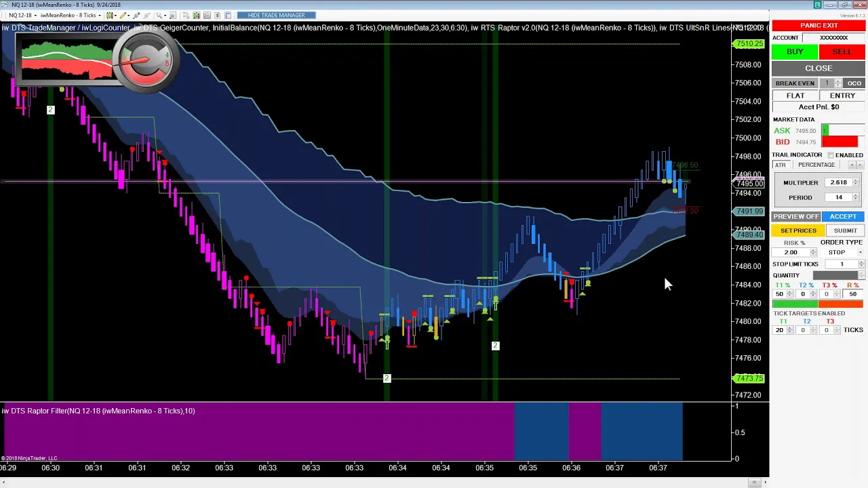Click the 7510.25 price level marker
This screenshot has width=868, height=488.
(x=749, y=44)
